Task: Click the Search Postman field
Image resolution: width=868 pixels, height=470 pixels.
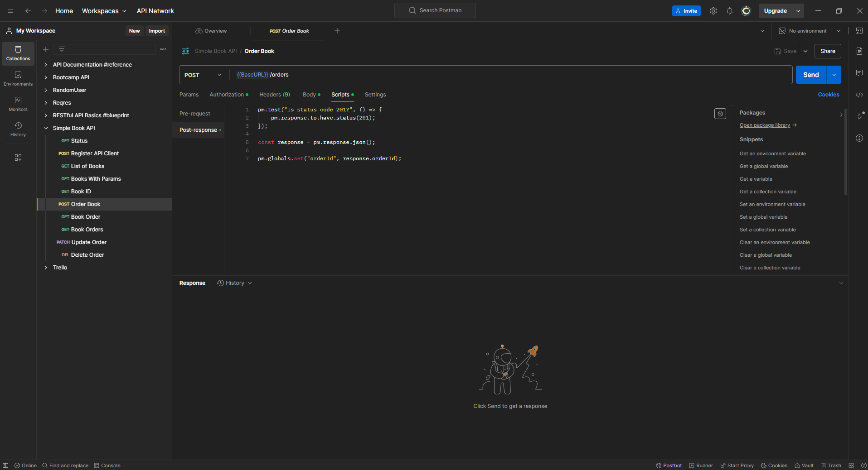Action: 435,10
